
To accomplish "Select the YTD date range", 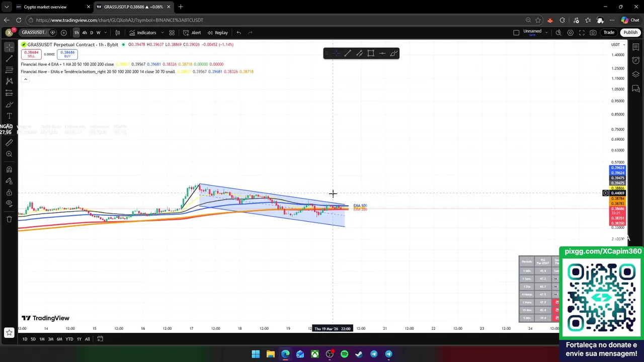I will tap(69, 339).
